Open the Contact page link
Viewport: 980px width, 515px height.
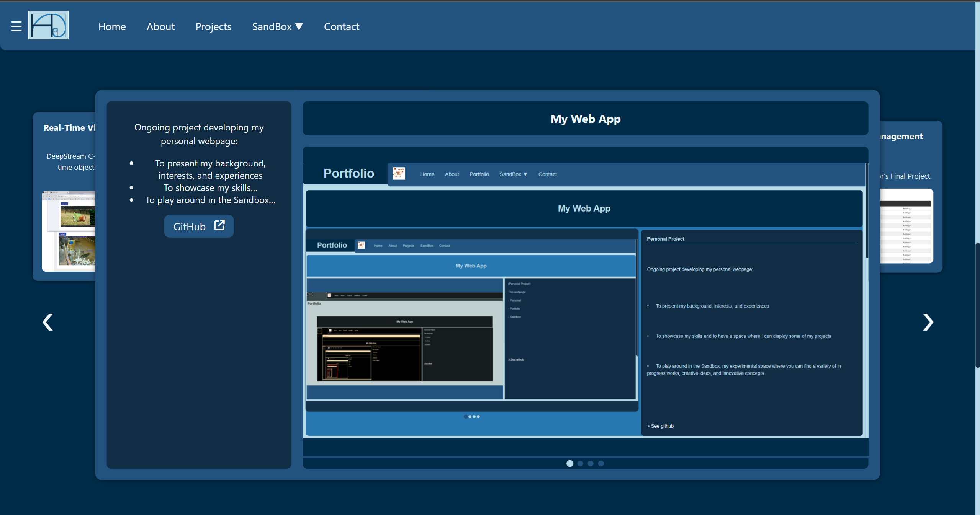(x=342, y=26)
